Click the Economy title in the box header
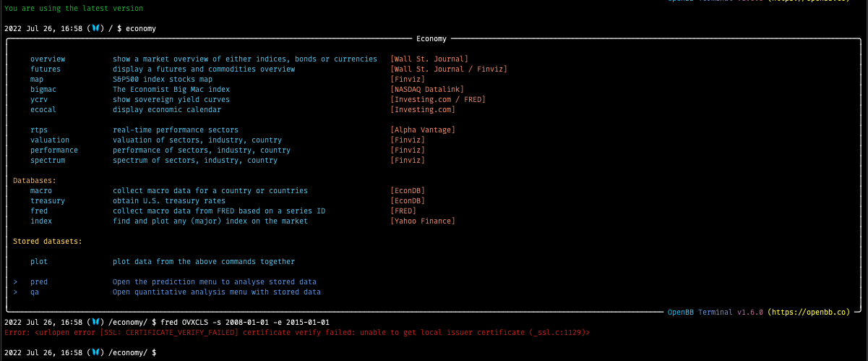Viewport: 868px width, 361px height. tap(431, 38)
